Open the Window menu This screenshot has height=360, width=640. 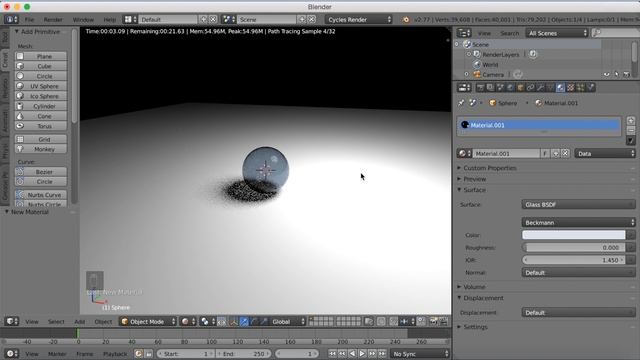click(x=83, y=20)
